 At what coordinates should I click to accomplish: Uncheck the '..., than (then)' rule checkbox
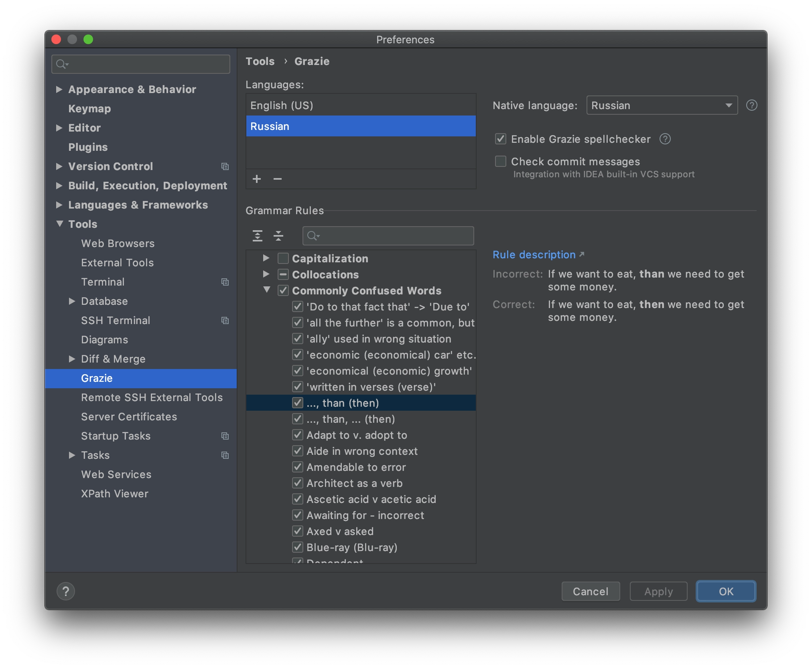tap(297, 403)
